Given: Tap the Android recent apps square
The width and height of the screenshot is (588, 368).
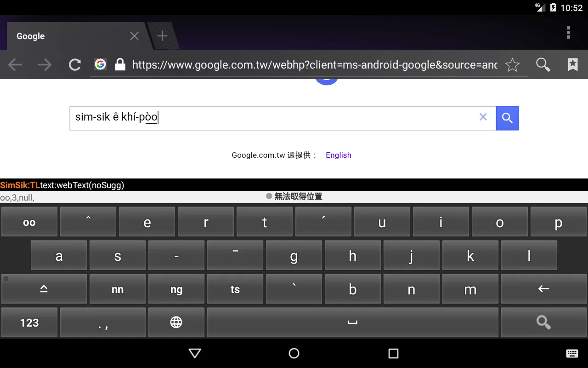Looking at the screenshot, I should [393, 353].
